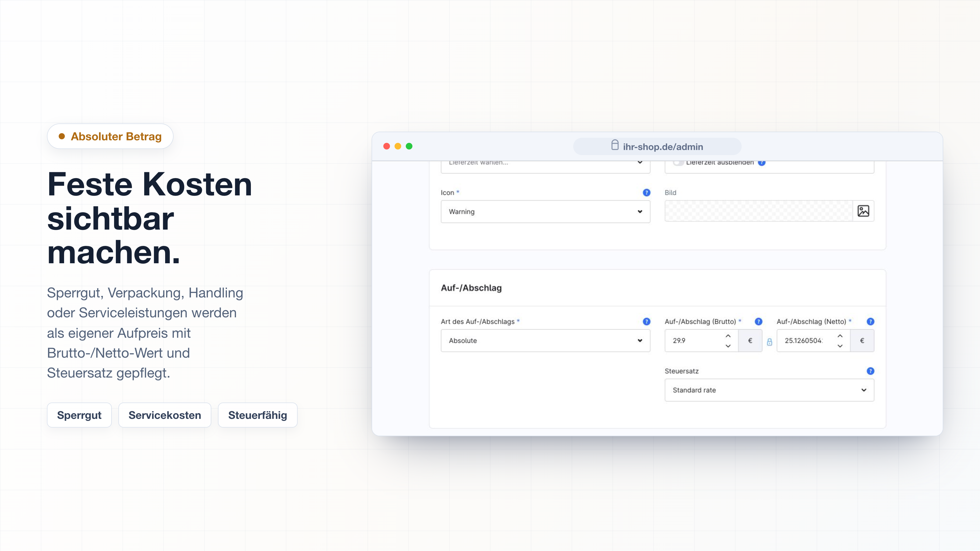Image resolution: width=980 pixels, height=551 pixels.
Task: Open the Lieferzeit wählen dropdown
Action: 545,167
